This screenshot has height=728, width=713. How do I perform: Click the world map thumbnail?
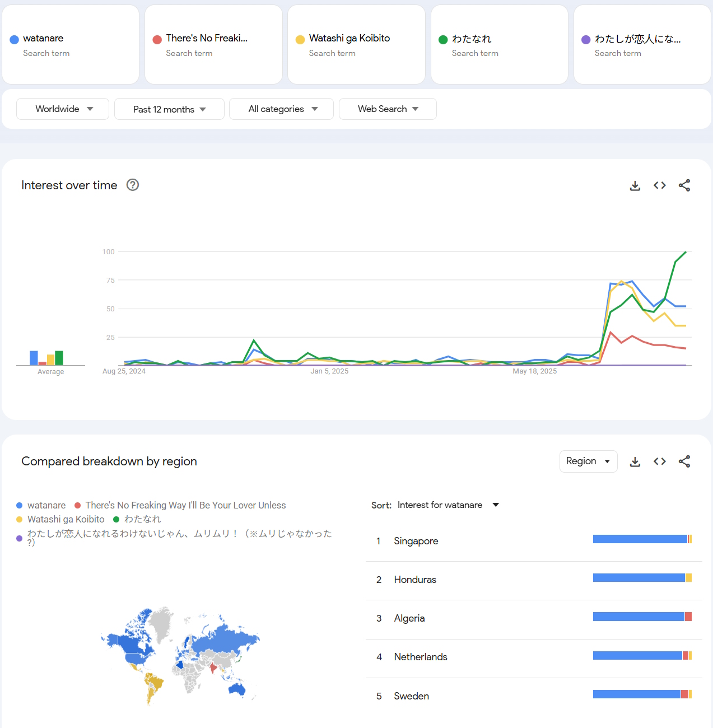[180, 655]
